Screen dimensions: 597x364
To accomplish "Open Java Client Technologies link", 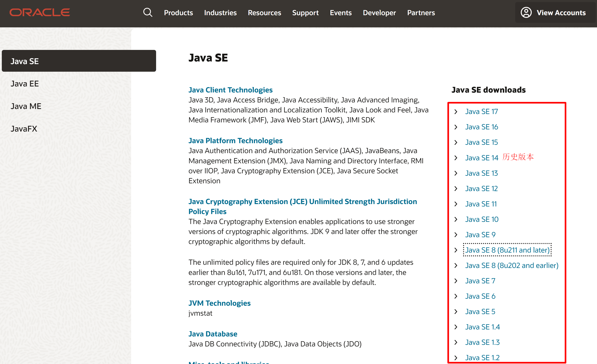I will click(230, 90).
